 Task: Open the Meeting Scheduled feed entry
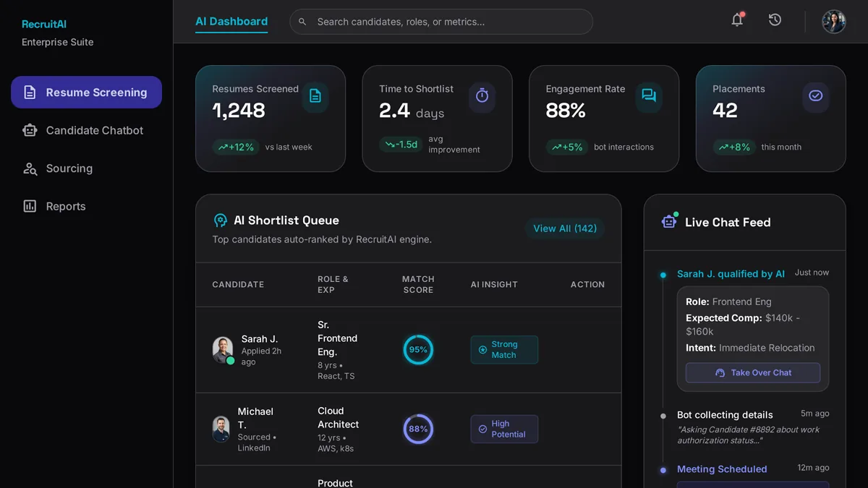click(x=722, y=469)
